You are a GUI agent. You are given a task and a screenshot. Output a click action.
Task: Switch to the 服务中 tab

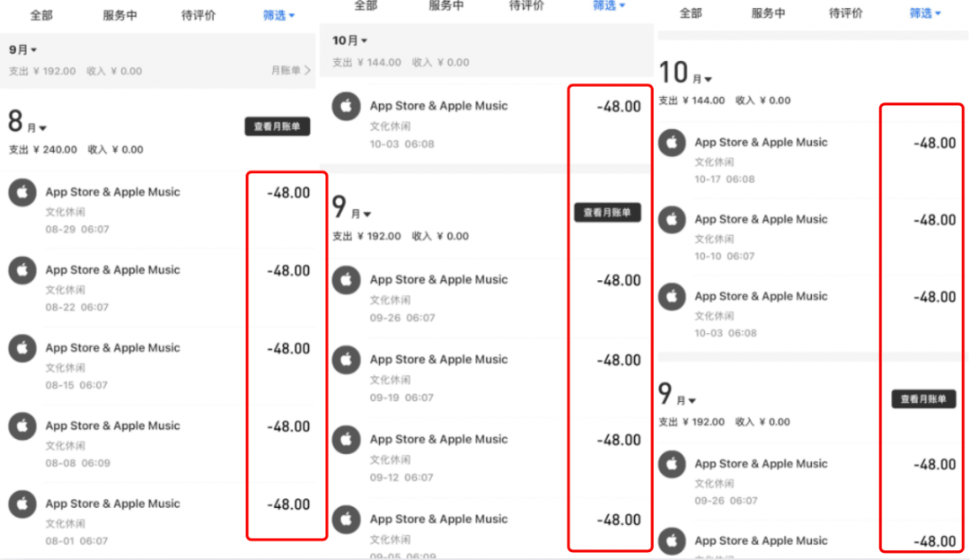pos(120,13)
